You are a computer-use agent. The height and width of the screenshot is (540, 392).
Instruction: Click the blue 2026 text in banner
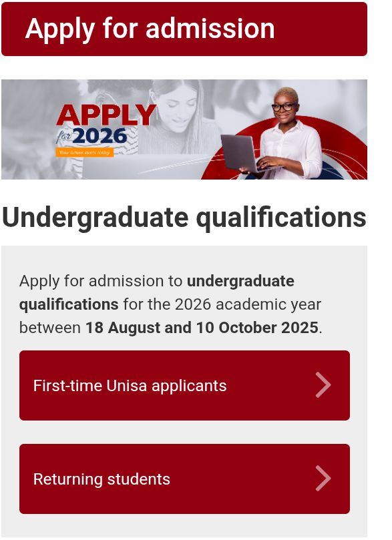(x=100, y=136)
